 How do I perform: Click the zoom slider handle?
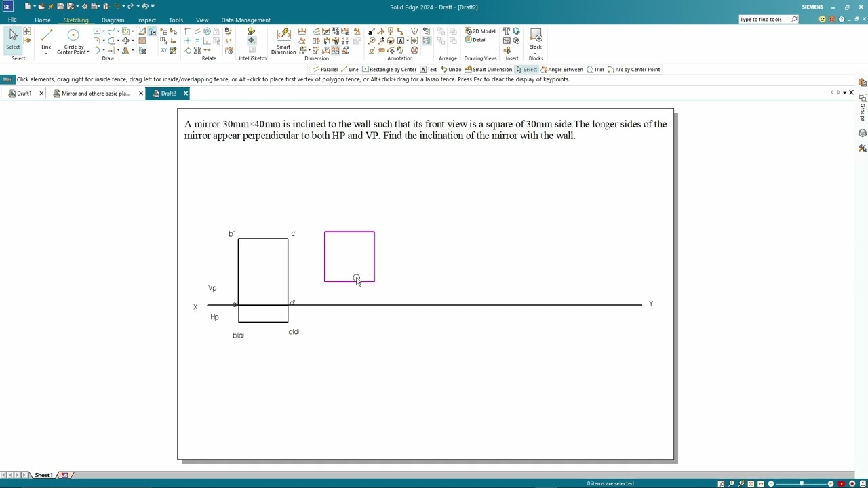pyautogui.click(x=802, y=483)
